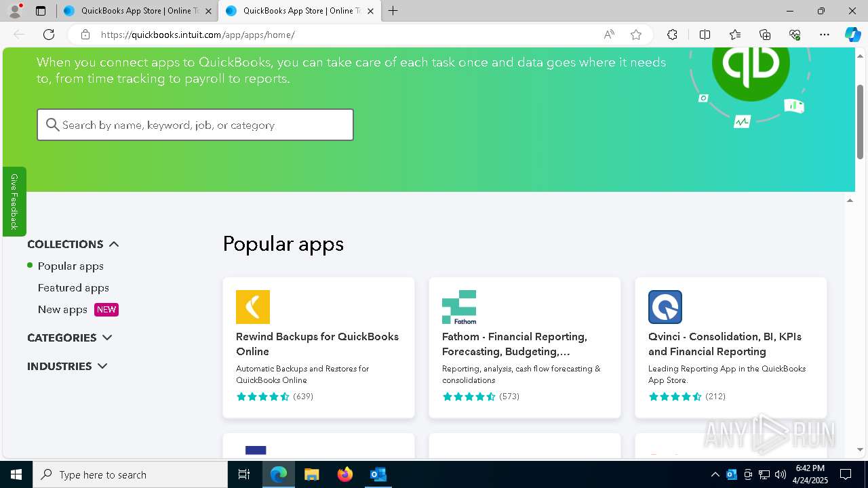Collapse the COLLECTIONS section

pyautogui.click(x=73, y=244)
